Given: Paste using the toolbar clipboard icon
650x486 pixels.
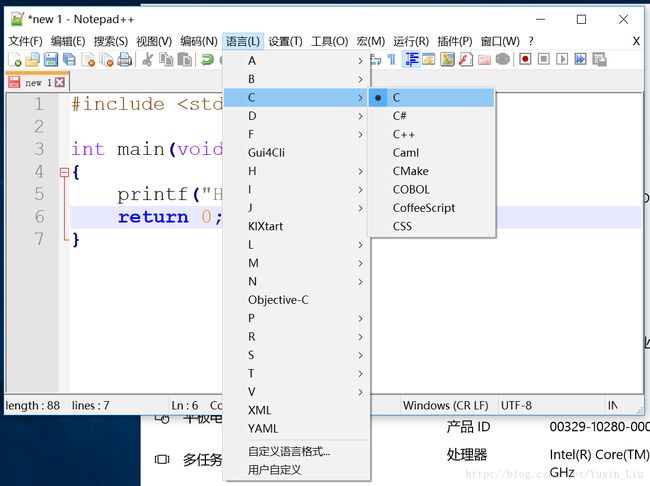Looking at the screenshot, I should pos(184,60).
